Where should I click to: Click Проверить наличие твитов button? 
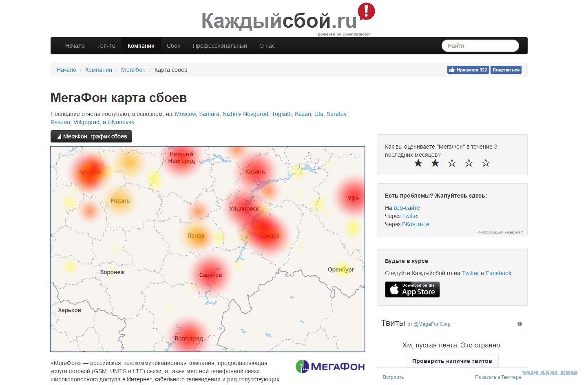(452, 361)
